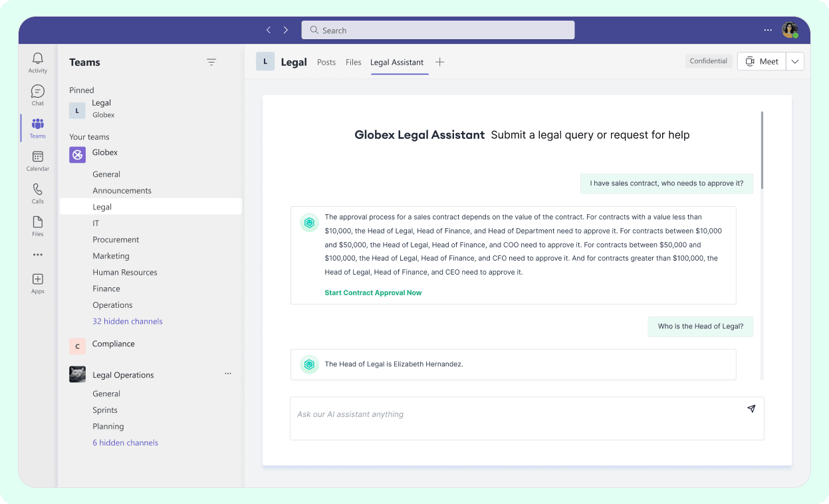The image size is (829, 504).
Task: Click the Legal channel header L icon
Action: [x=265, y=61]
